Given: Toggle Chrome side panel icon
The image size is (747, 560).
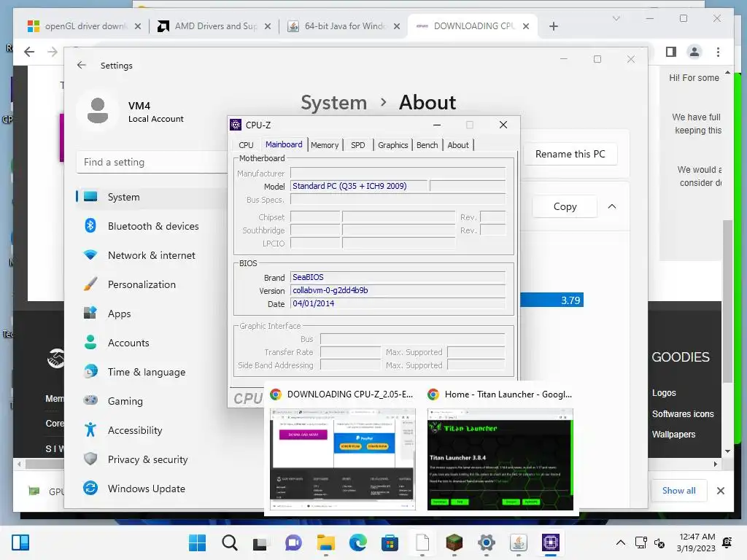Looking at the screenshot, I should click(x=671, y=52).
